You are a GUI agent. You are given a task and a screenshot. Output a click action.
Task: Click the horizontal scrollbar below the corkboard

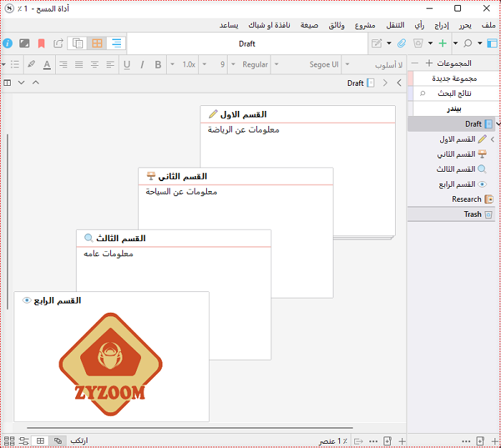click(x=190, y=427)
